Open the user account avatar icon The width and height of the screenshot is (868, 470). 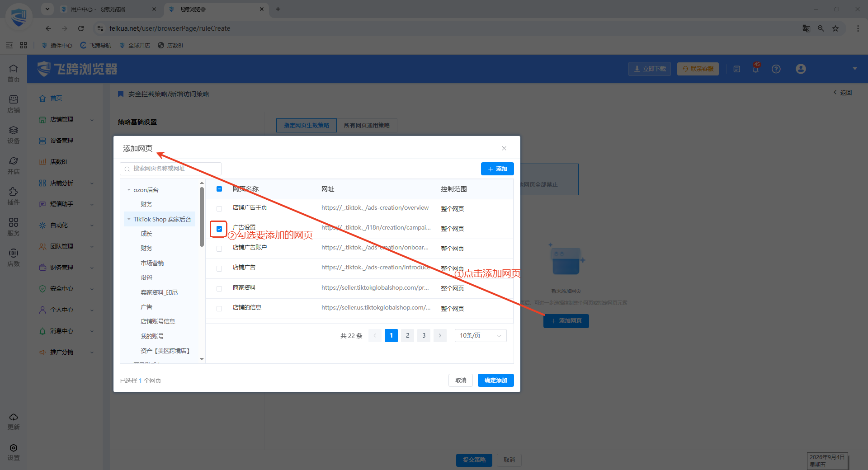point(801,69)
